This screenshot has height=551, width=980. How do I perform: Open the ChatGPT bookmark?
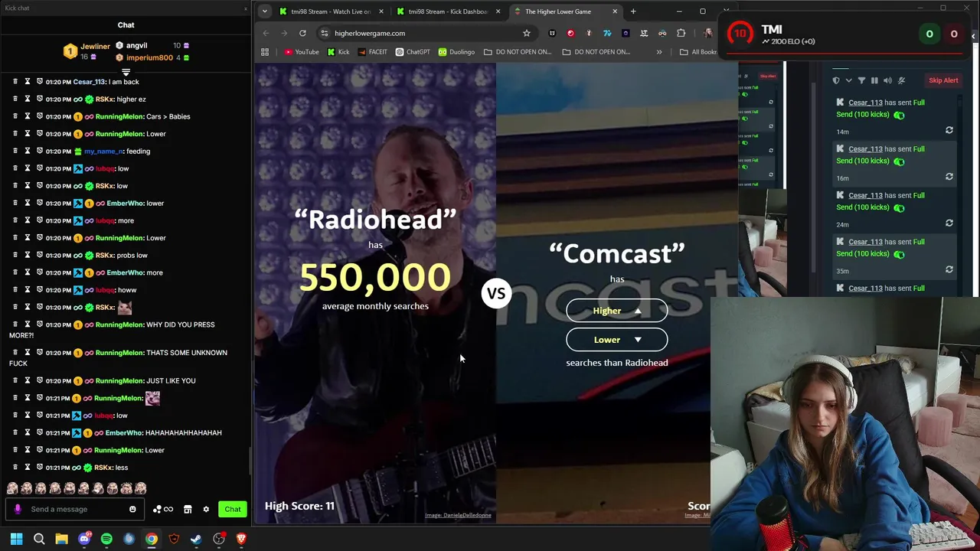click(x=413, y=52)
